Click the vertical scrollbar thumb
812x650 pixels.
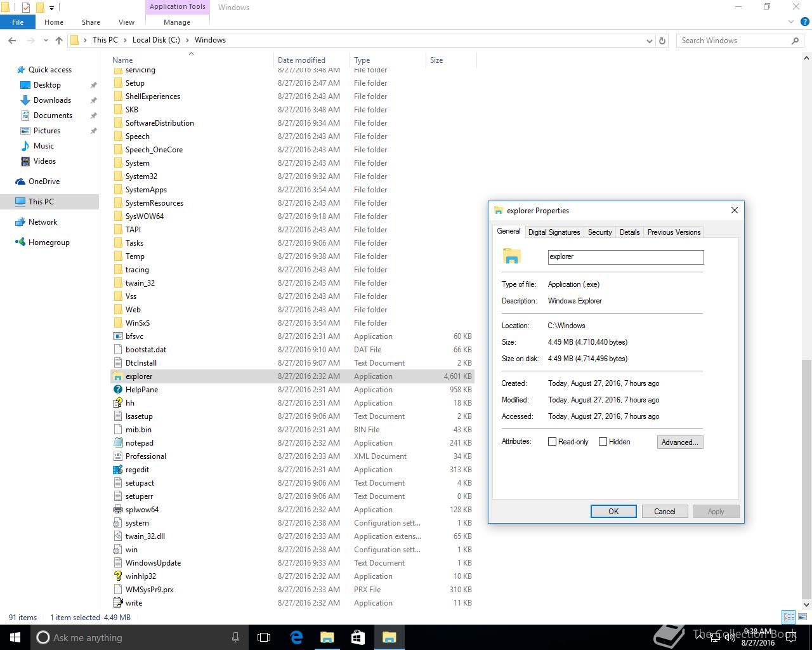pos(806,479)
